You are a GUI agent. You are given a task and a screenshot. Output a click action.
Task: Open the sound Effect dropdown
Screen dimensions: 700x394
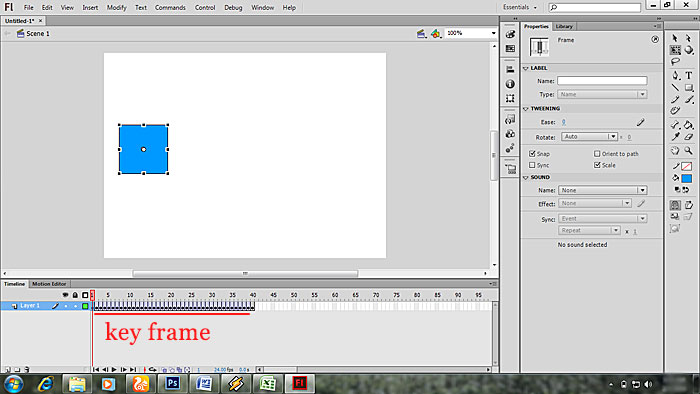(595, 203)
